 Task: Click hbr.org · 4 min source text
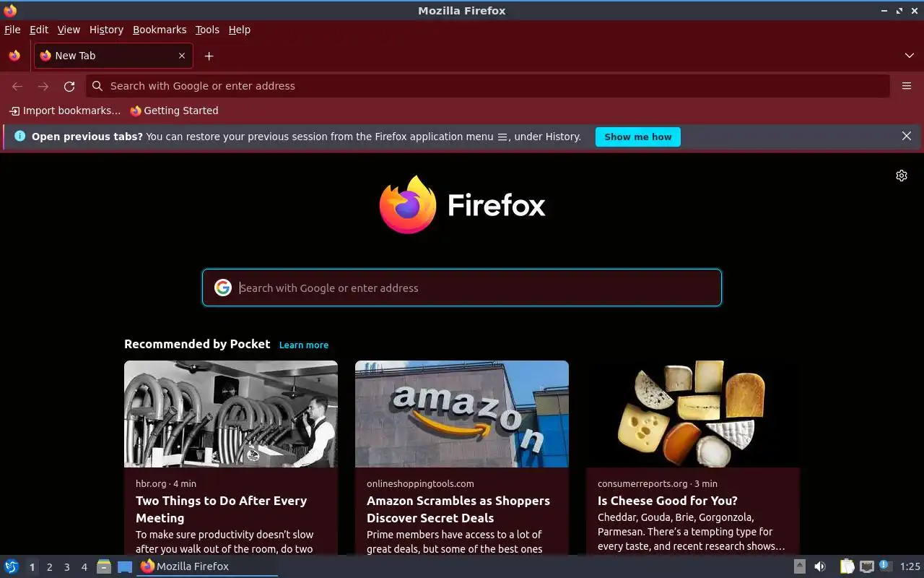click(166, 483)
